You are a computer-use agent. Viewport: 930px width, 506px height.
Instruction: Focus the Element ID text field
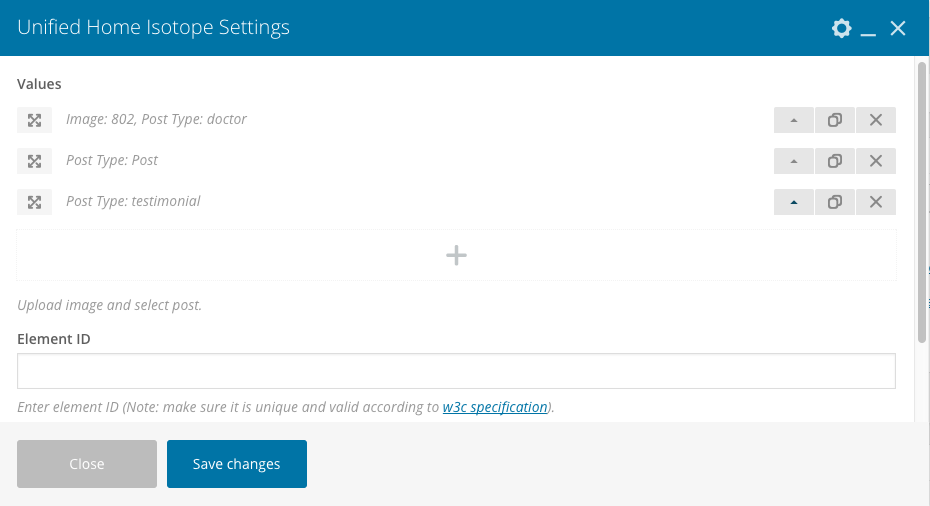pyautogui.click(x=456, y=371)
